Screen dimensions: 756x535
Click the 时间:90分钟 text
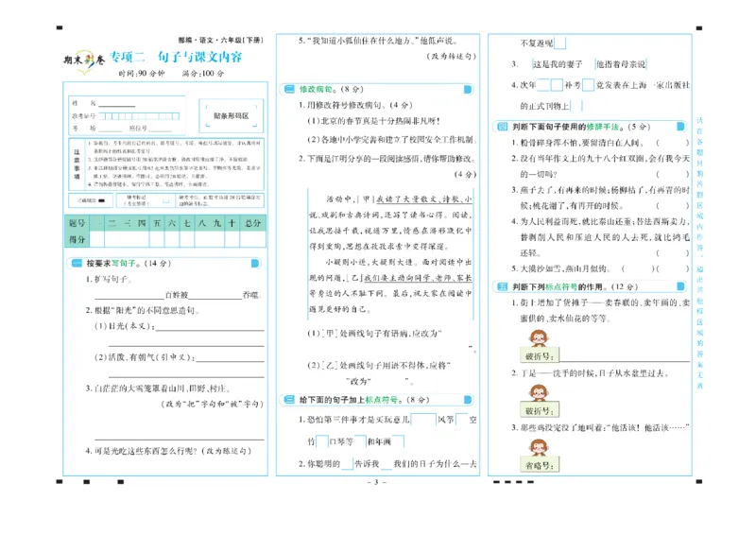coord(141,74)
